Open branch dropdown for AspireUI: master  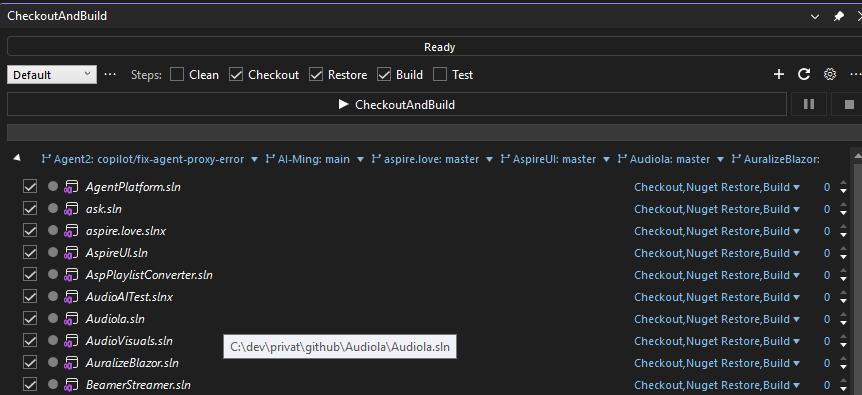606,160
